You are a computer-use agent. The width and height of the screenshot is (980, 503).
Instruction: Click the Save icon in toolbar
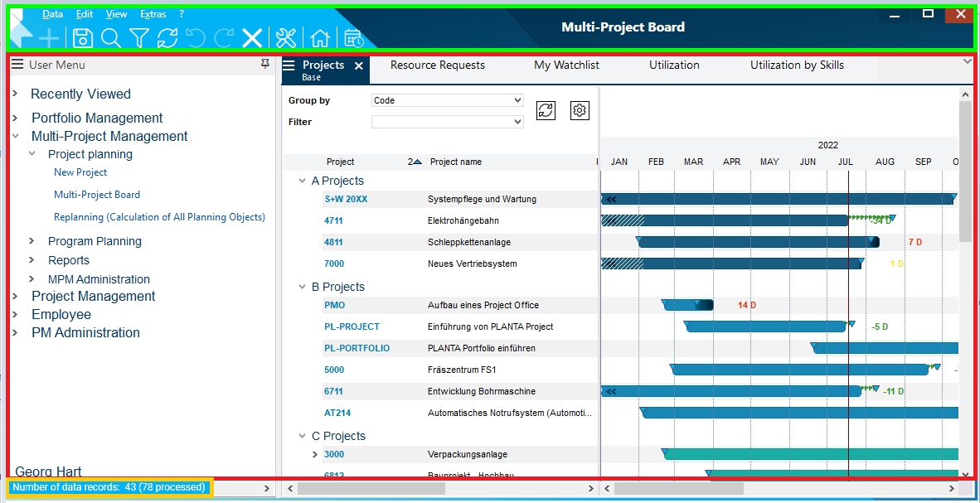pyautogui.click(x=82, y=37)
